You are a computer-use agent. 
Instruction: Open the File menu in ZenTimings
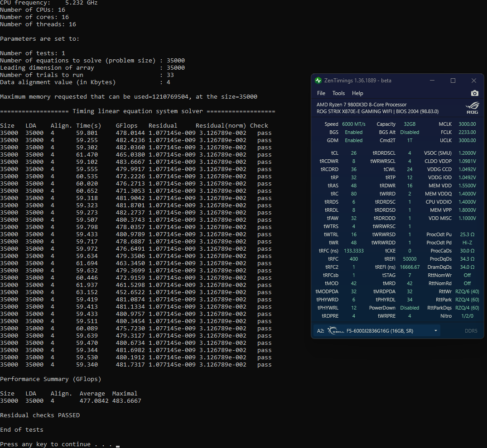(x=321, y=93)
